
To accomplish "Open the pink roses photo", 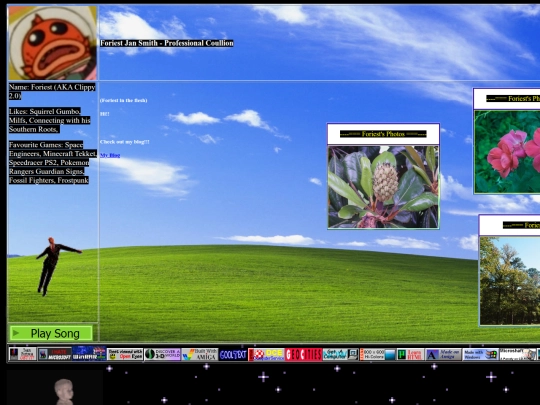I will 507,152.
